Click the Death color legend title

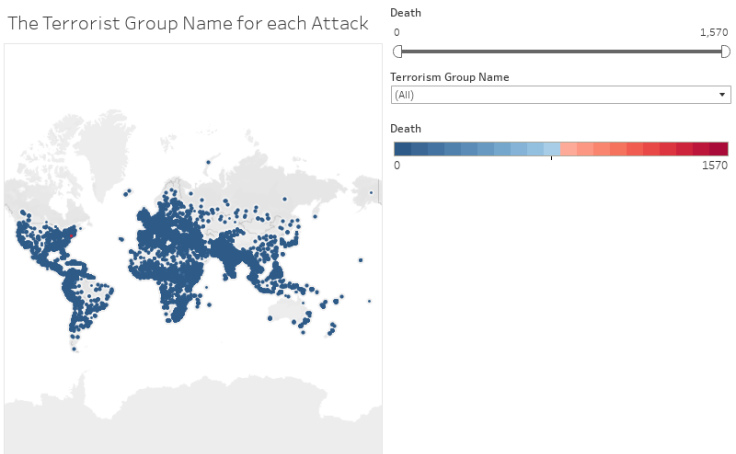(405, 129)
